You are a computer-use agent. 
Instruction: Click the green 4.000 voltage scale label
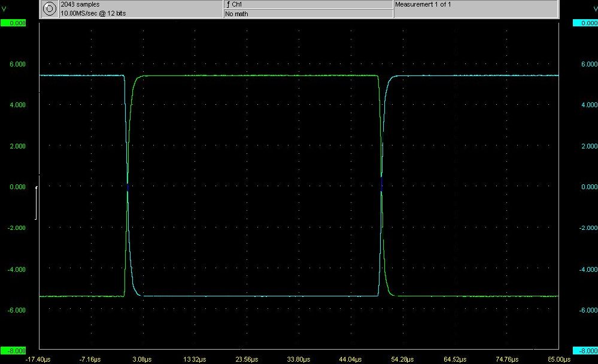(x=17, y=105)
